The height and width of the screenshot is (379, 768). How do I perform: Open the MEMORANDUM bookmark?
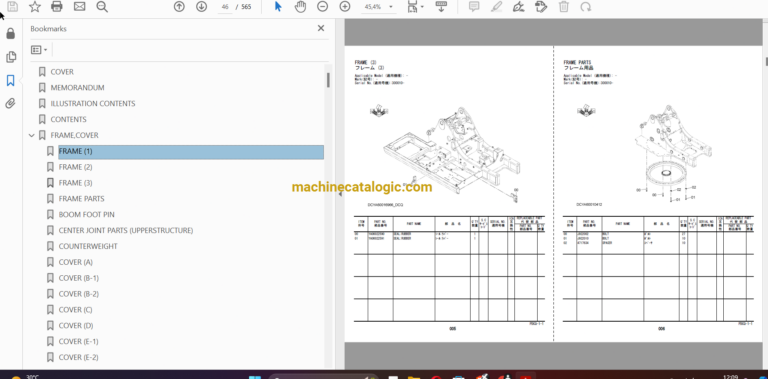(x=77, y=88)
